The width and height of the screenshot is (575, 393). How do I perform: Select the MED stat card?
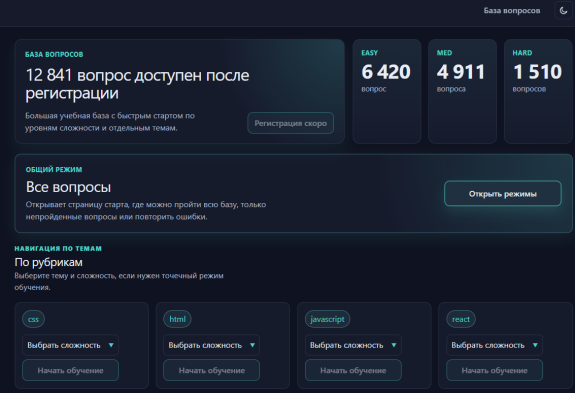462,91
